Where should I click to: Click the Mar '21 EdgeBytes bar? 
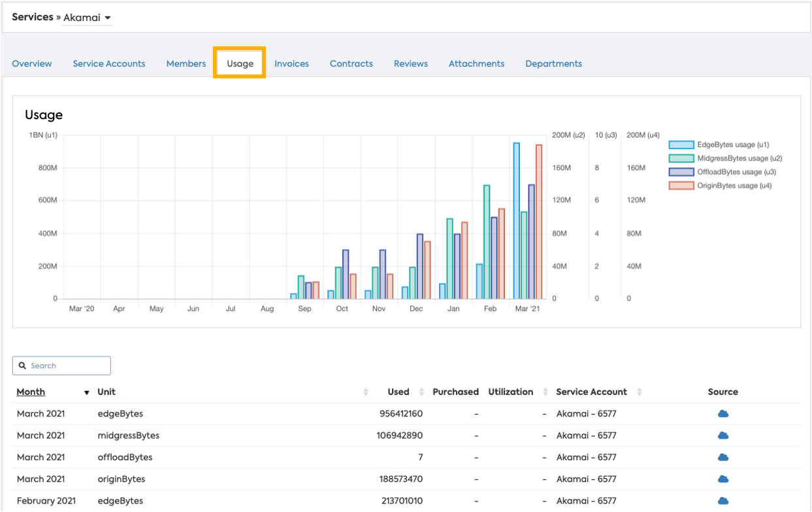click(516, 221)
